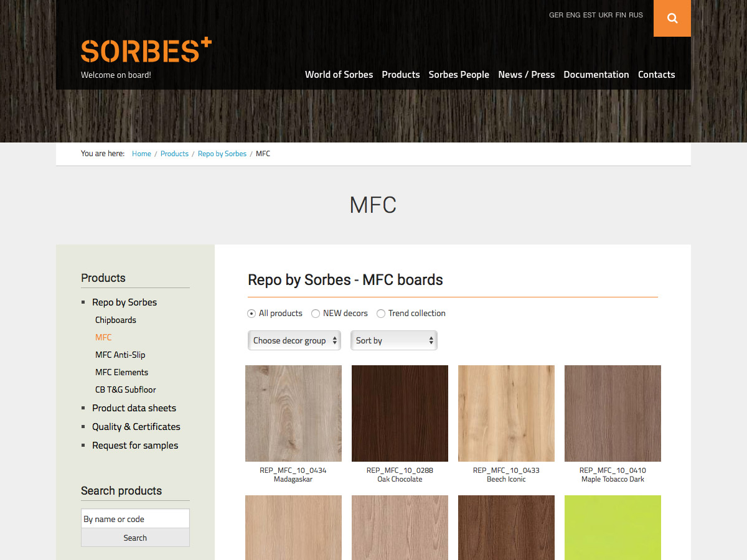Open the Madagaskar decor thumbnail
This screenshot has width=747, height=560.
(x=293, y=413)
